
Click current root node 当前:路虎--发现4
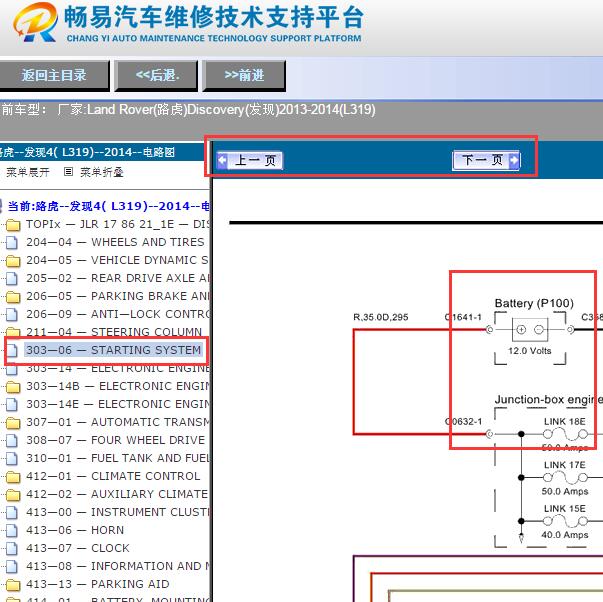108,206
